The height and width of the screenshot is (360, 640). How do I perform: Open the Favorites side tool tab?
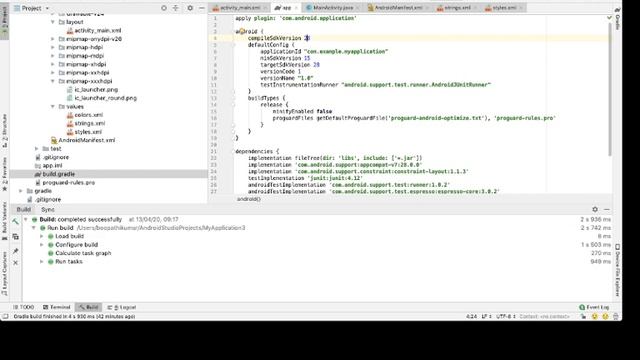tap(4, 174)
